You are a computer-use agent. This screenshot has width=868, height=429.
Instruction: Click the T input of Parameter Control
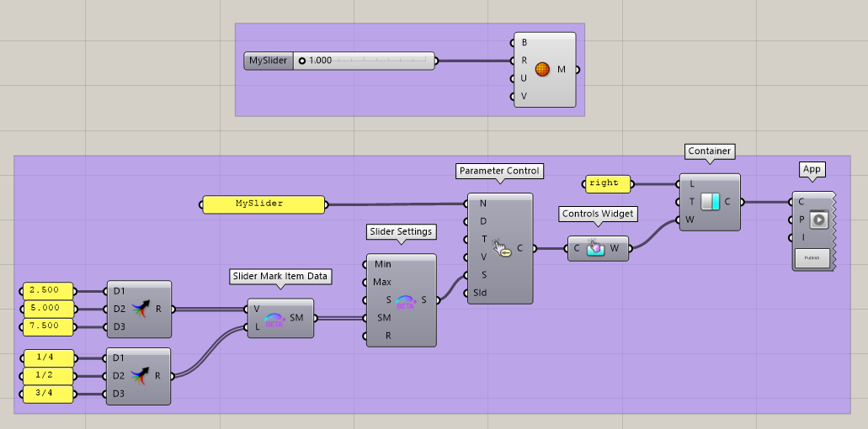[483, 239]
